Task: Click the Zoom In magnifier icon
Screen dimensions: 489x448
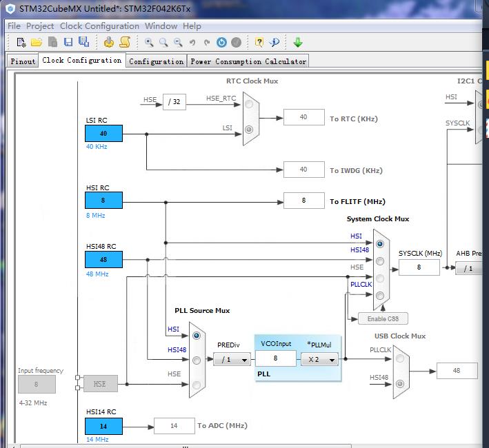Action: pyautogui.click(x=149, y=43)
